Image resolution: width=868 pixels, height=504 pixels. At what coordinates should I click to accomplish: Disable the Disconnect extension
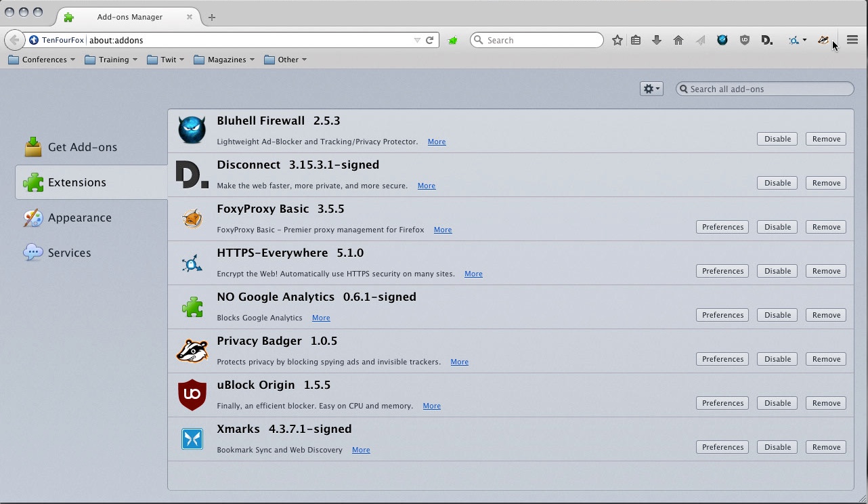click(x=777, y=183)
